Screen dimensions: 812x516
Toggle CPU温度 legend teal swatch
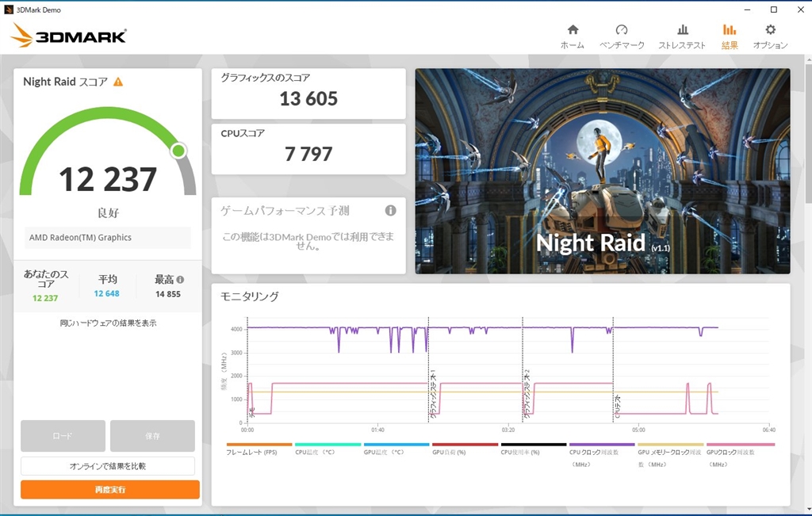327,445
